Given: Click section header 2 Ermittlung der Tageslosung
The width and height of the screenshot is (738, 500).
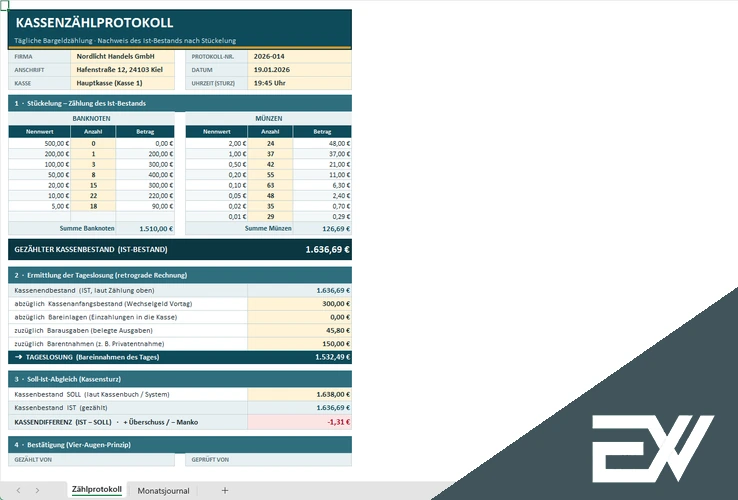Looking at the screenshot, I should pos(180,275).
